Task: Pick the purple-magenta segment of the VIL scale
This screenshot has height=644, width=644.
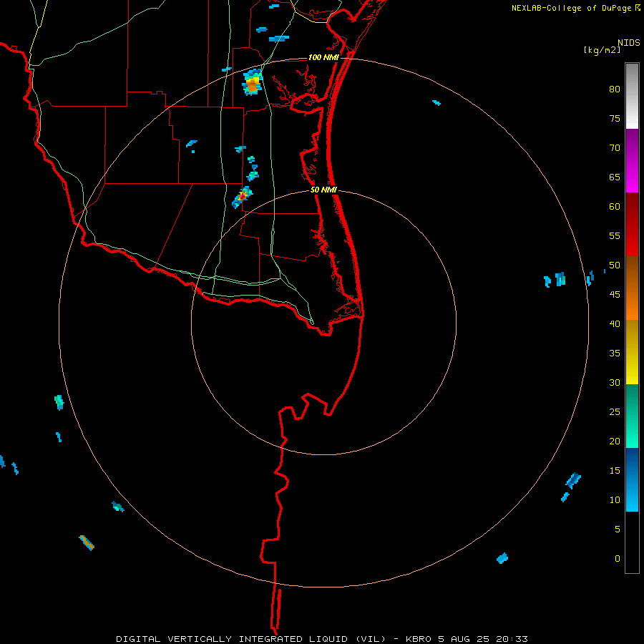Action: click(x=632, y=160)
